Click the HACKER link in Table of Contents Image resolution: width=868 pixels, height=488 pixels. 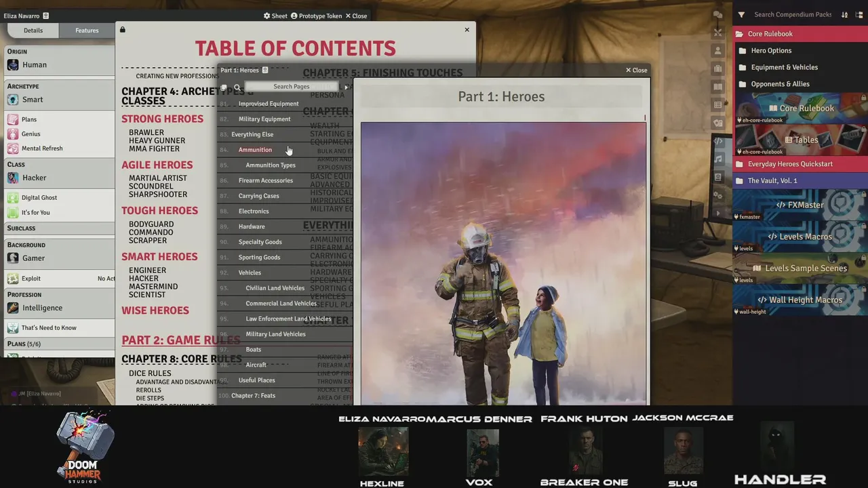[x=144, y=279]
